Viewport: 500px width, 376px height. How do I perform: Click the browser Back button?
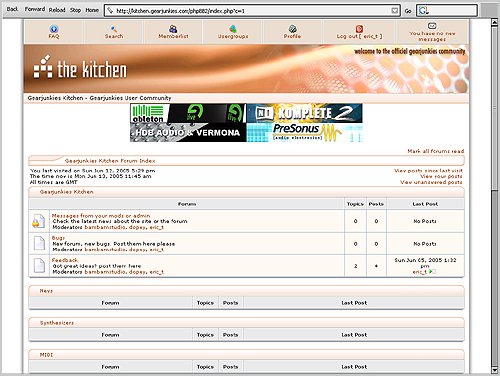click(x=12, y=9)
